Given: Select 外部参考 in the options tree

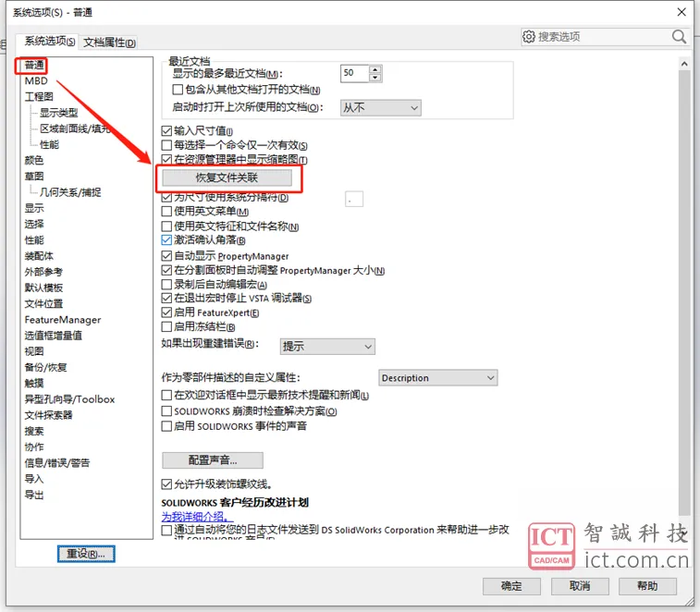Looking at the screenshot, I should (43, 272).
